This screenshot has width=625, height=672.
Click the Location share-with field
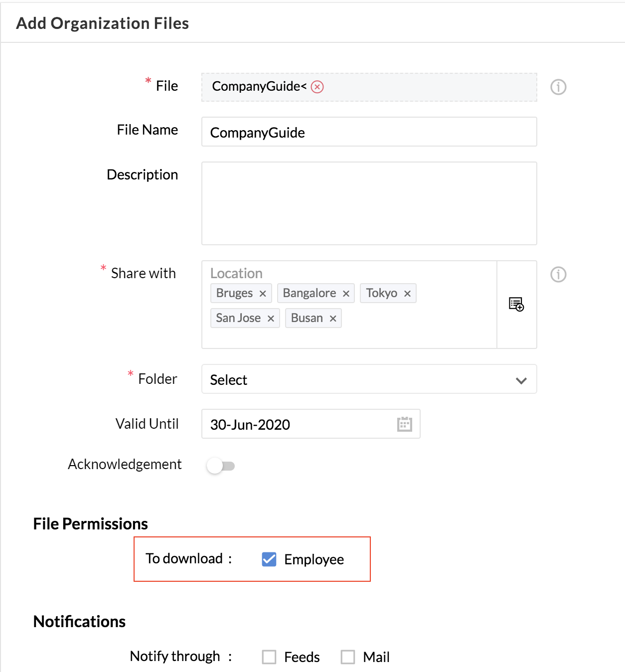349,305
